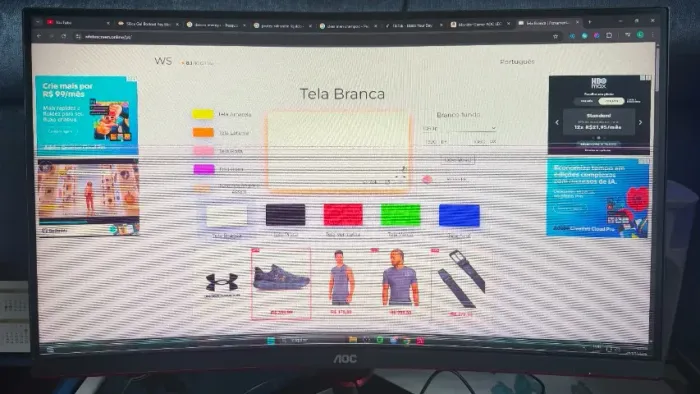Switch to the YouTube tab
The image size is (700, 394).
coord(78,22)
